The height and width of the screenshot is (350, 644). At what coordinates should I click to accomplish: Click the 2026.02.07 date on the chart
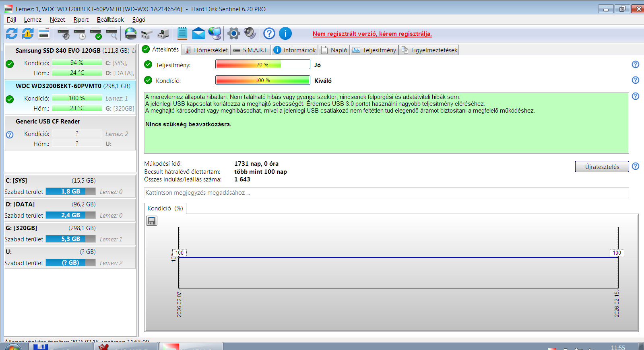coord(180,304)
